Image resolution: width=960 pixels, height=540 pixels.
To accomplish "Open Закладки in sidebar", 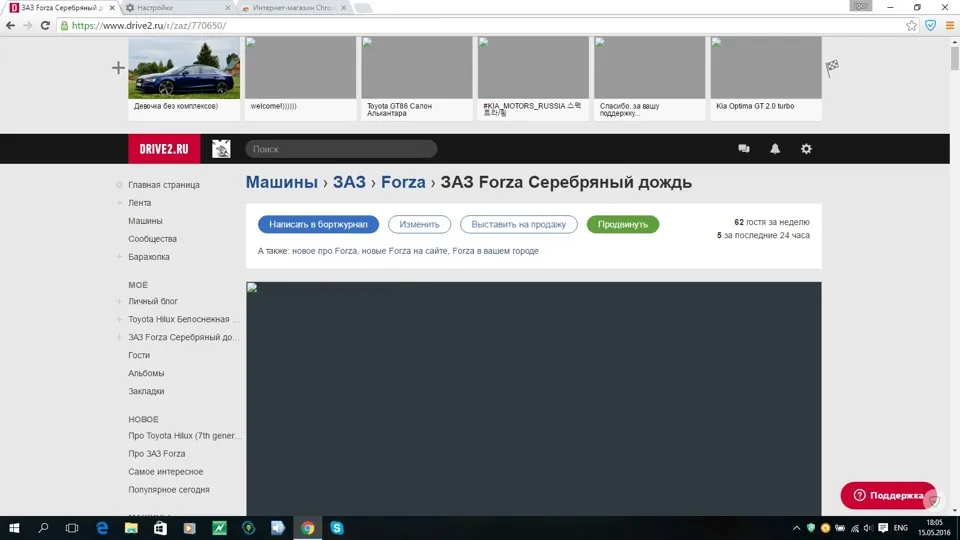I will click(x=146, y=391).
